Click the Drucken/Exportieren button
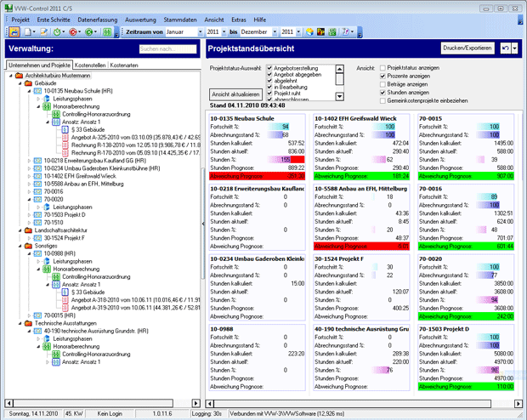This screenshot has width=527, height=420. 467,48
